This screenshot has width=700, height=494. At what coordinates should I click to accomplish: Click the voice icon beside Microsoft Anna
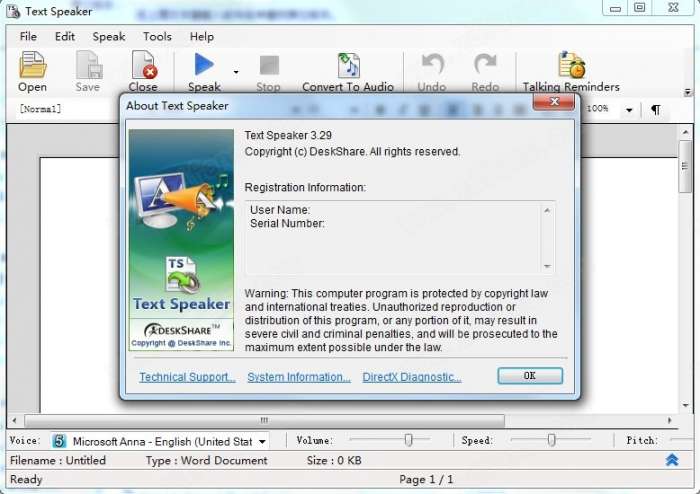coord(59,442)
